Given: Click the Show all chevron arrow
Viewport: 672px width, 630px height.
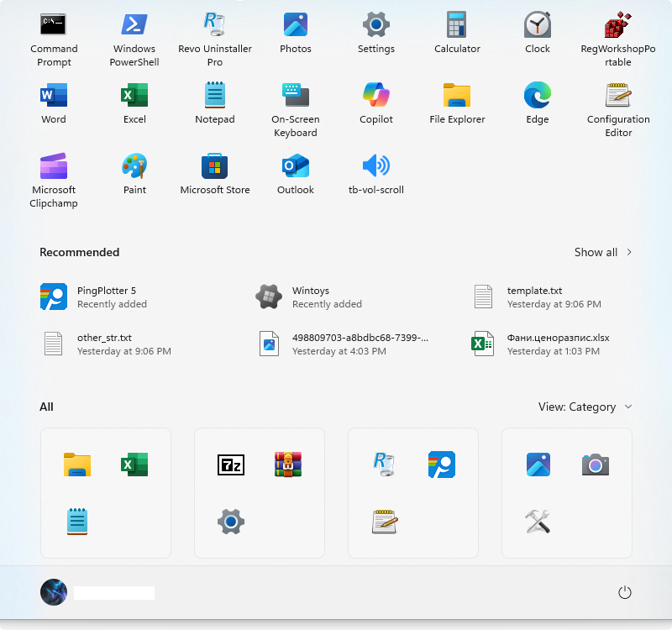Looking at the screenshot, I should [x=629, y=252].
